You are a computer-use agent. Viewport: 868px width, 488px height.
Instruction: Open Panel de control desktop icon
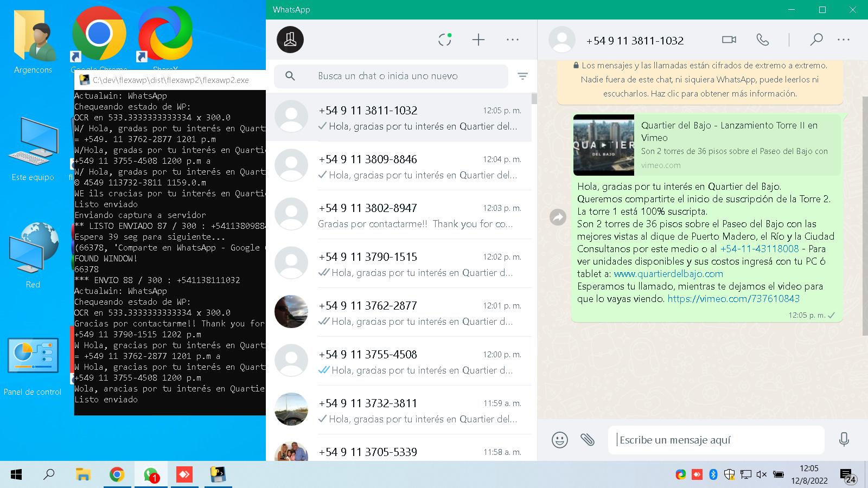tap(33, 366)
